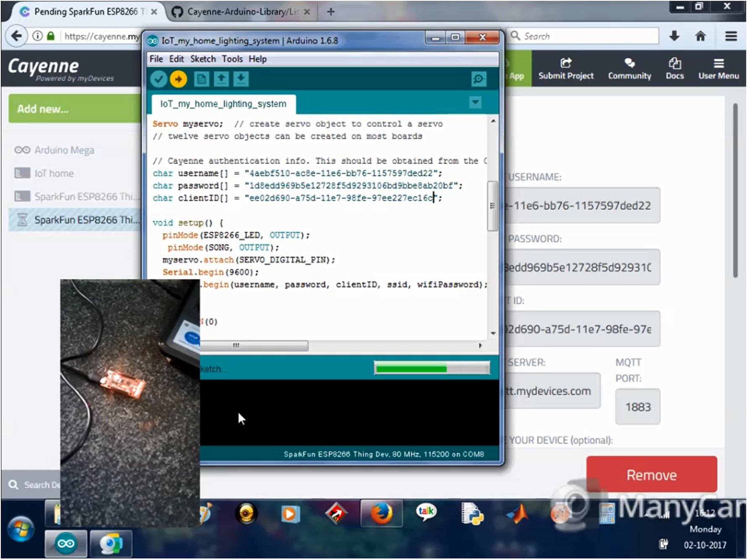747x560 pixels.
Task: Create a new sketch with the New icon
Action: click(201, 79)
